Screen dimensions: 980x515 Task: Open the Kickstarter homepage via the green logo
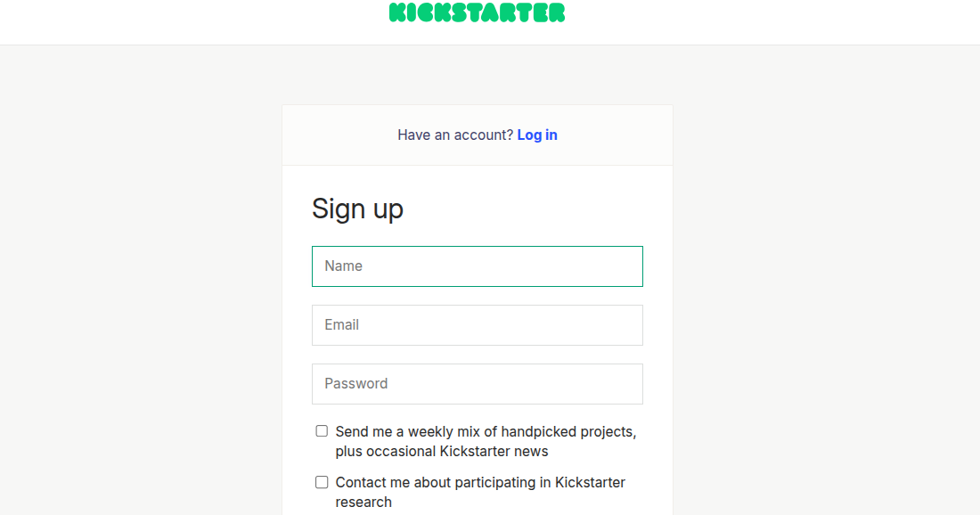(477, 12)
